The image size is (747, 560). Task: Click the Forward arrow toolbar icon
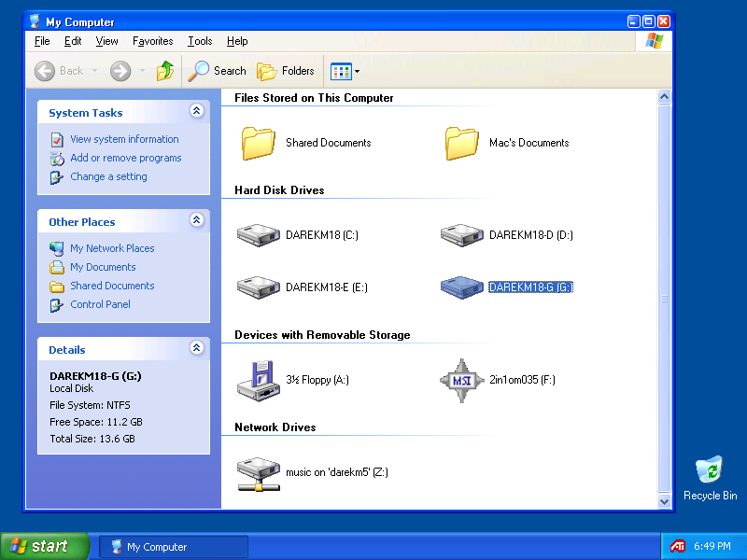point(120,72)
